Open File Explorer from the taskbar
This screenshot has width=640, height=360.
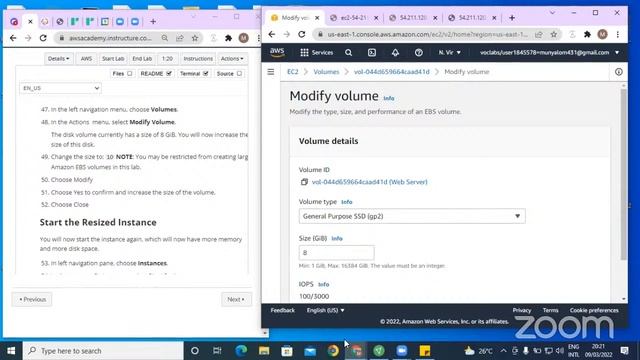coord(264,351)
